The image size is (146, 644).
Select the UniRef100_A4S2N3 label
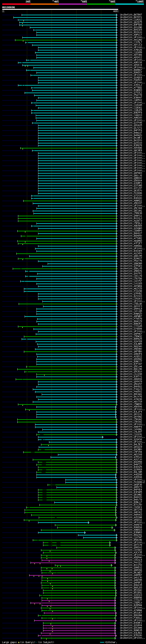point(131,40)
